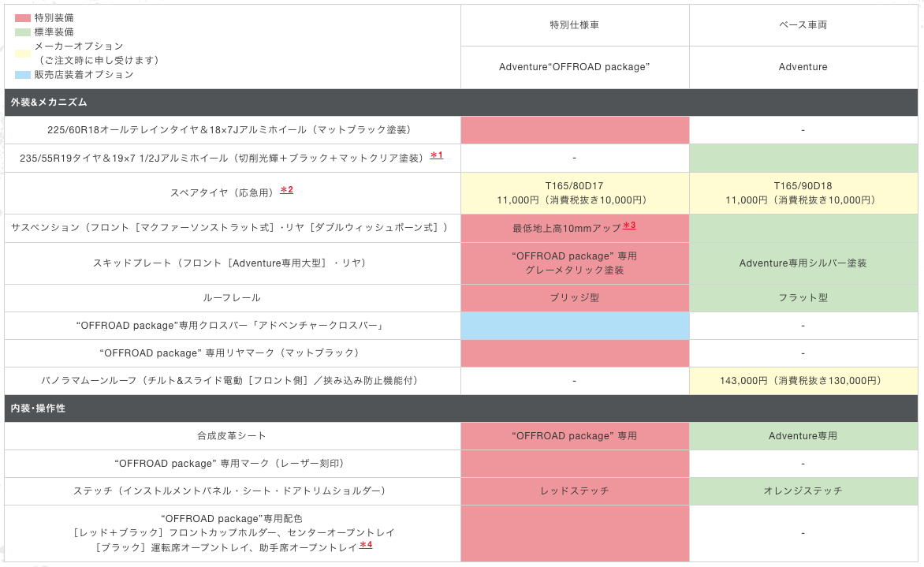
Task: Click the ブリッジ型 roof rail cell
Action: point(575,298)
